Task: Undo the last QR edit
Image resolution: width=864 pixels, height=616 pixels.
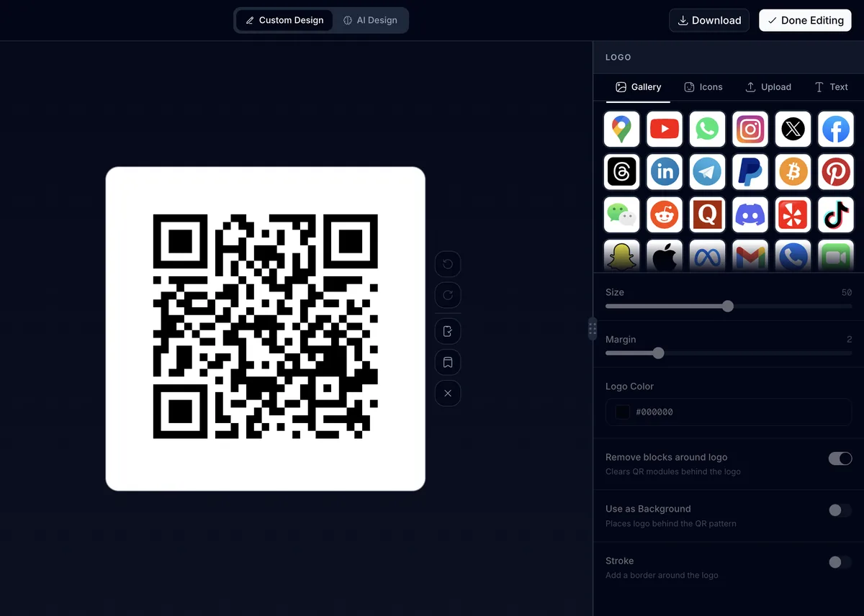Action: coord(448,264)
